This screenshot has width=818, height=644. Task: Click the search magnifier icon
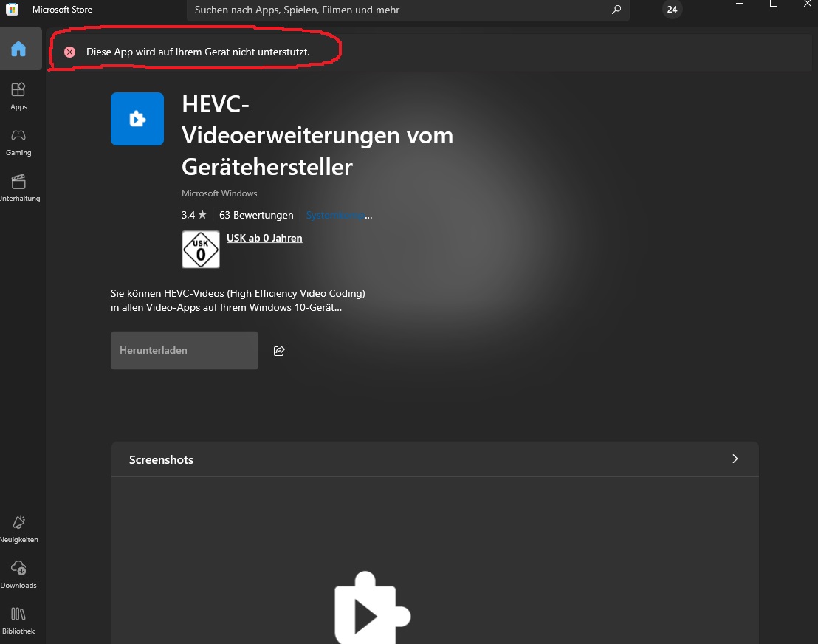point(616,10)
